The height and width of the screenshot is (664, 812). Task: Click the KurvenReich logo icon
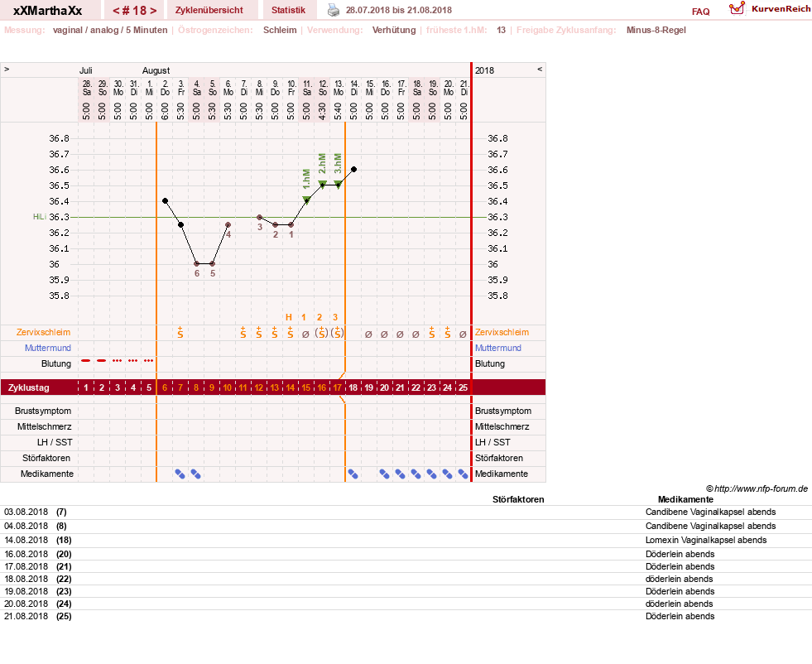tap(737, 8)
